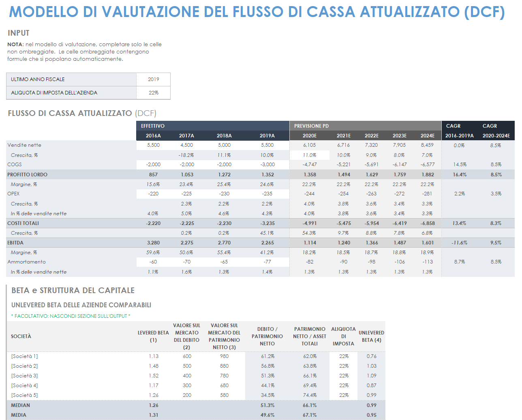Click the EBITDA row label
Image resolution: width=522 pixels, height=420 pixels.
15,243
